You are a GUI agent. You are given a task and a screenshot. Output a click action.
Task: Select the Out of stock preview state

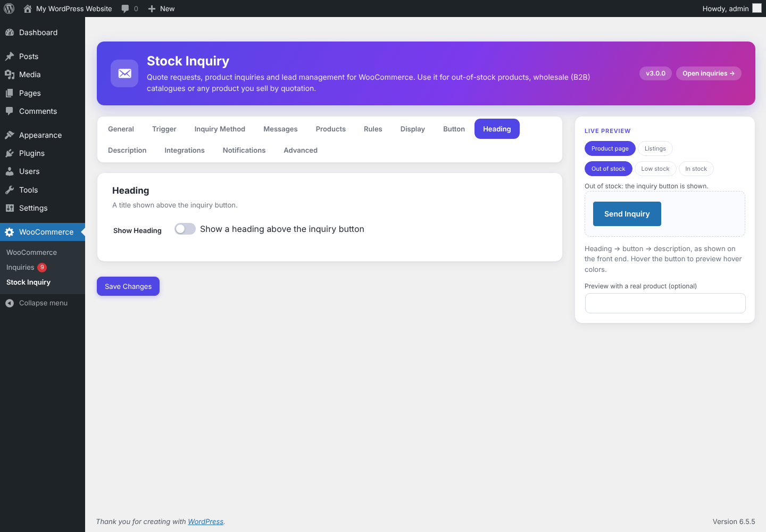pyautogui.click(x=609, y=169)
